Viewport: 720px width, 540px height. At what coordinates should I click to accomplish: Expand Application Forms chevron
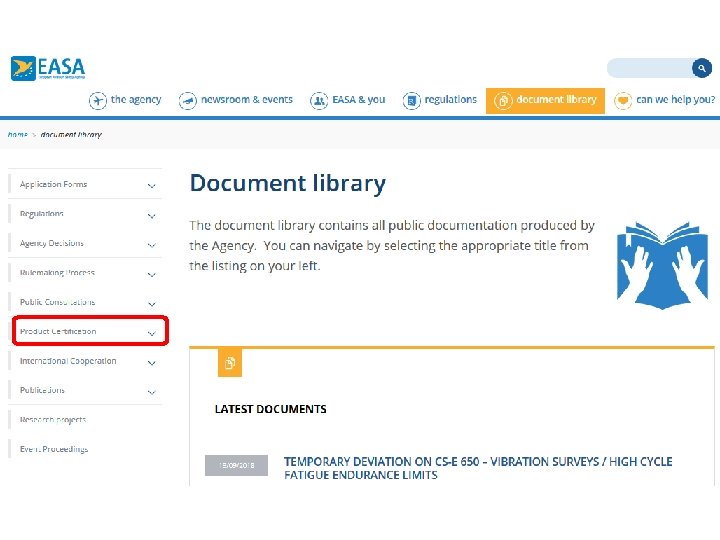[152, 186]
